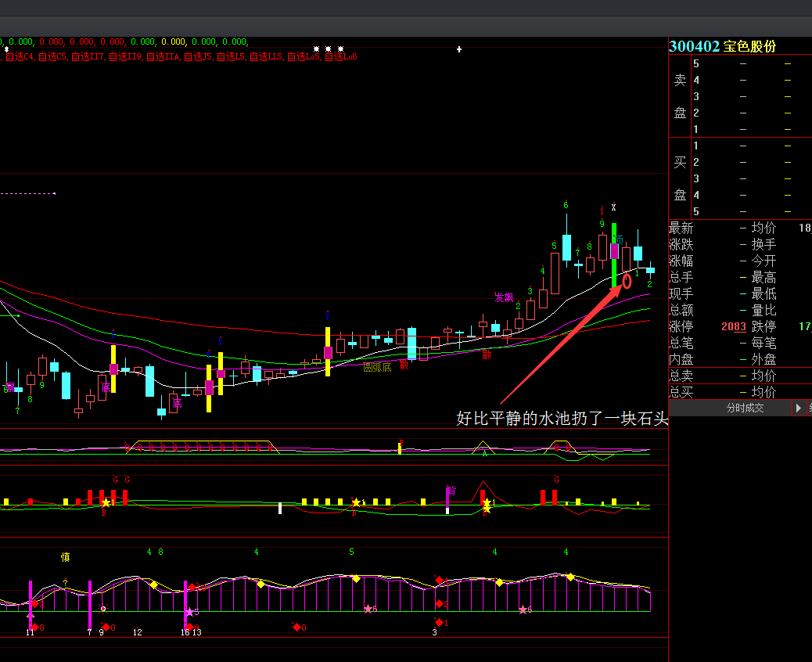Click the white X marker above candles
This screenshot has width=812, height=662.
614,207
